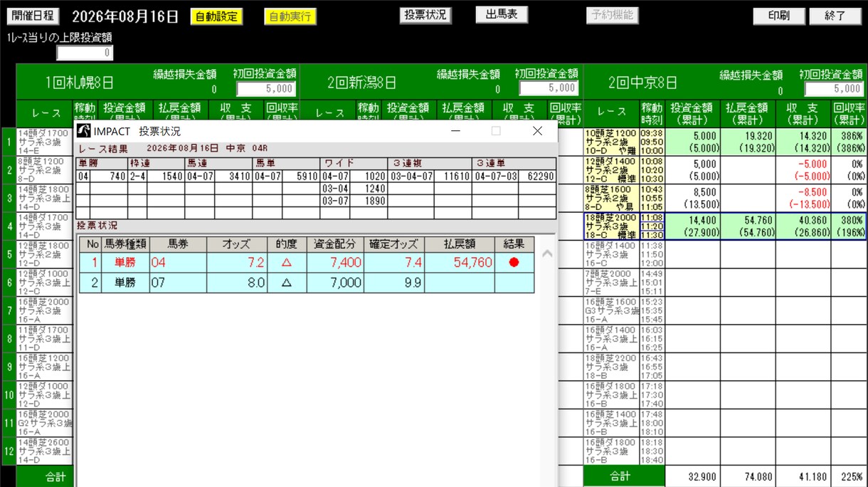Select 札幌 race 12 cell 14頭芝2600
The width and height of the screenshot is (868, 487).
(44, 451)
